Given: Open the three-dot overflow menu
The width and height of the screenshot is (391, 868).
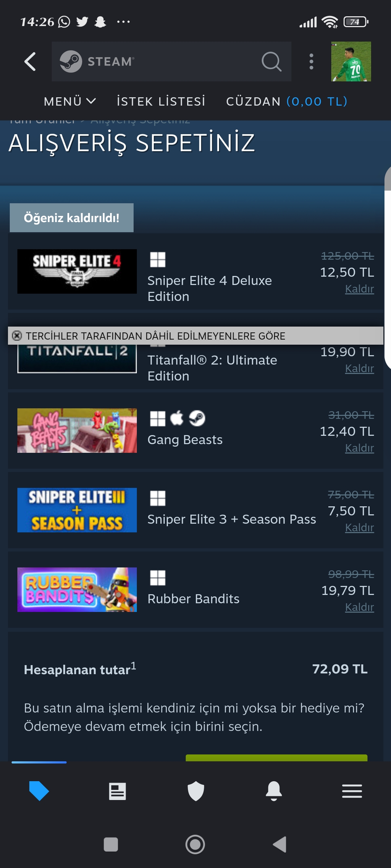Looking at the screenshot, I should pos(311,61).
